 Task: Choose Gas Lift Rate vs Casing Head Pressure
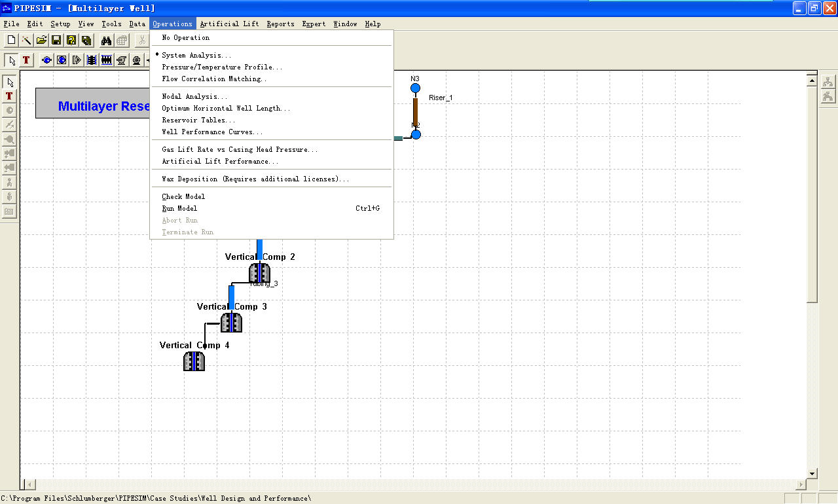point(272,150)
